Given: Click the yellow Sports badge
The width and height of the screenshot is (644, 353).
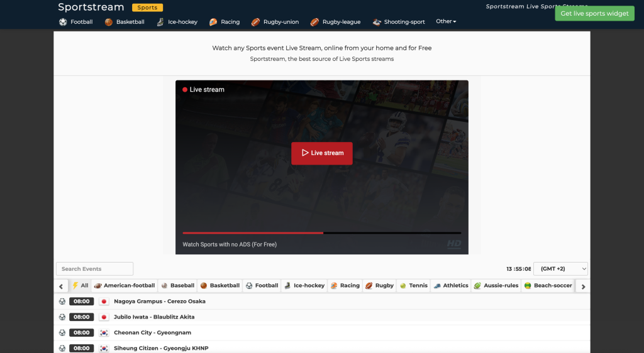Looking at the screenshot, I should click(x=147, y=8).
